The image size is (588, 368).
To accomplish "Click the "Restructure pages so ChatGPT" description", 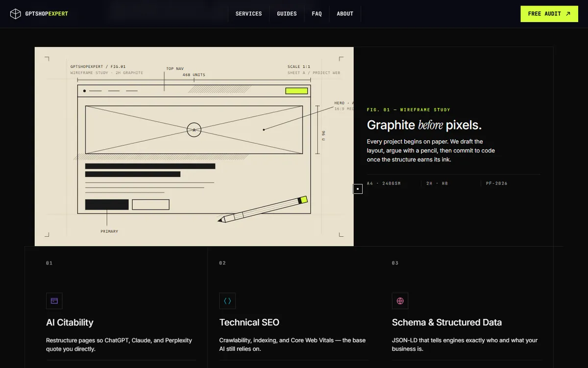I will 119,344.
